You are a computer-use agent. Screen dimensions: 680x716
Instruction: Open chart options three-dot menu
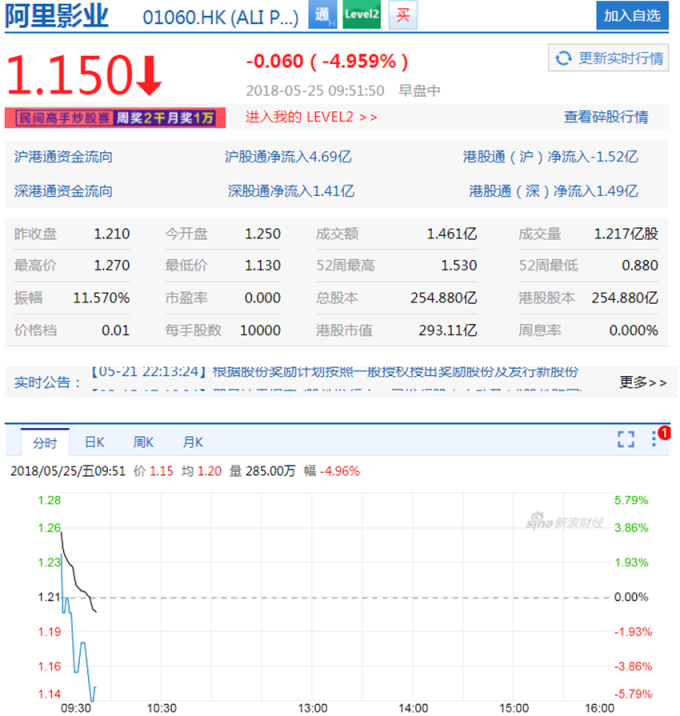[x=654, y=439]
